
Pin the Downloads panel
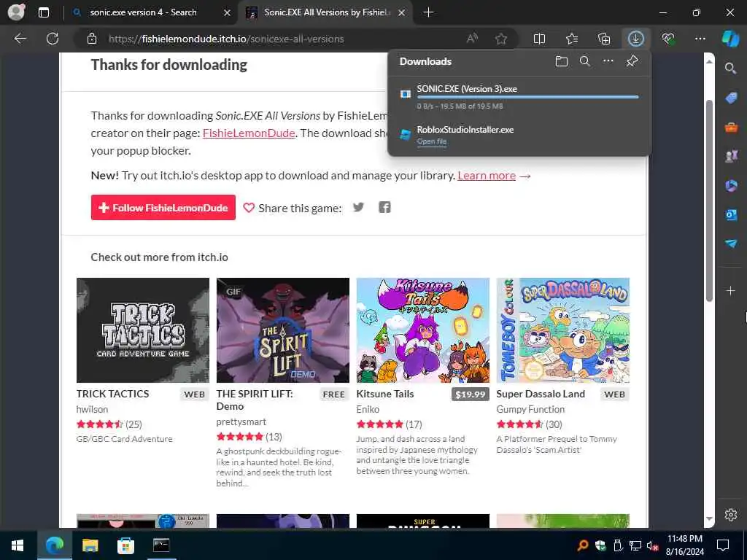tap(632, 61)
